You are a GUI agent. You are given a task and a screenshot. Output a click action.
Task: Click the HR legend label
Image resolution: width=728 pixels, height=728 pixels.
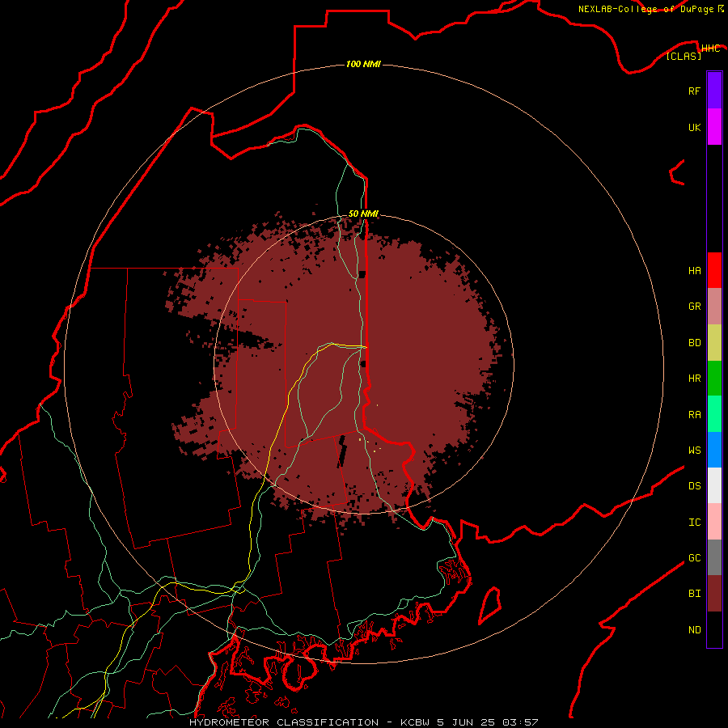pos(694,379)
